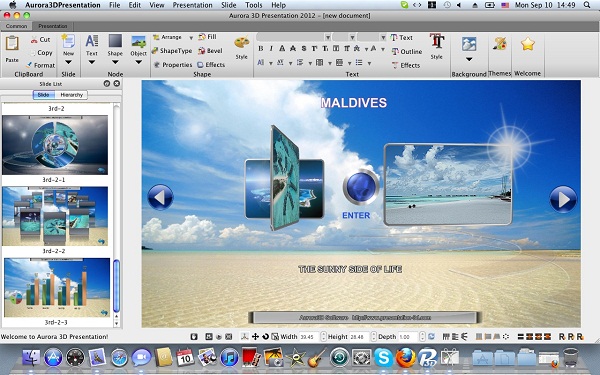Launch Skype from the dock
Viewport: 600px width, 375px height.
click(383, 357)
